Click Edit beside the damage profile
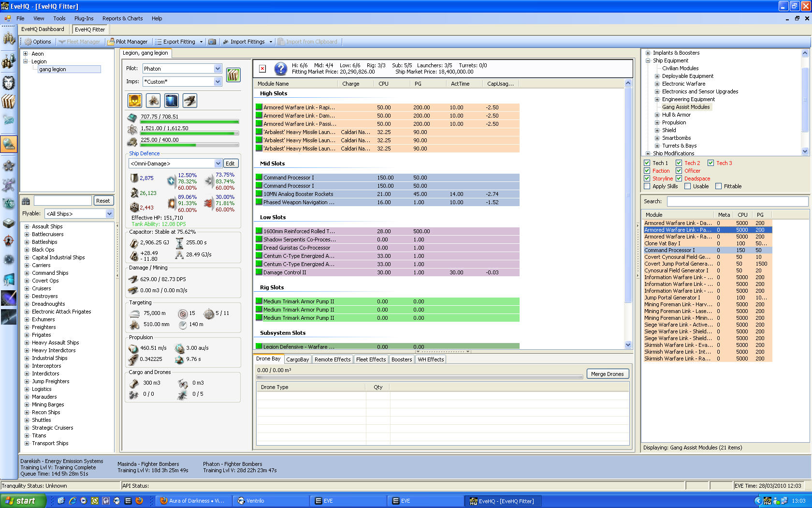 pyautogui.click(x=230, y=164)
